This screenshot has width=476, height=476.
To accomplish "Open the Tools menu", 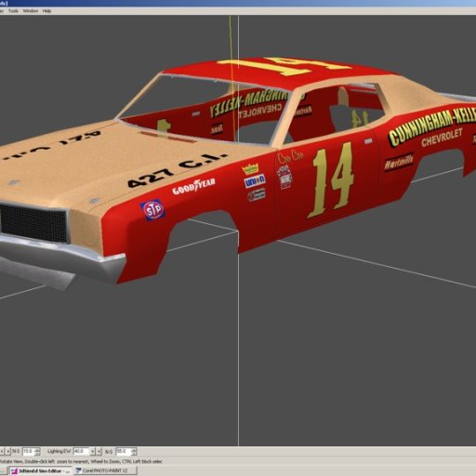I will tap(13, 11).
